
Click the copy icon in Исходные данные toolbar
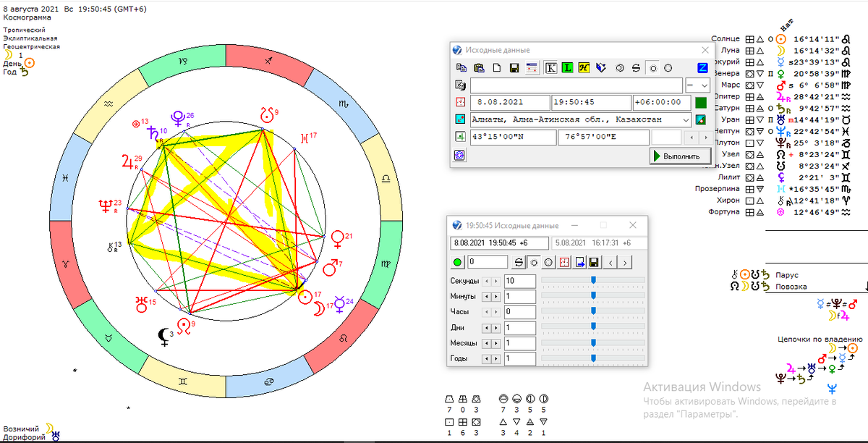tap(461, 68)
